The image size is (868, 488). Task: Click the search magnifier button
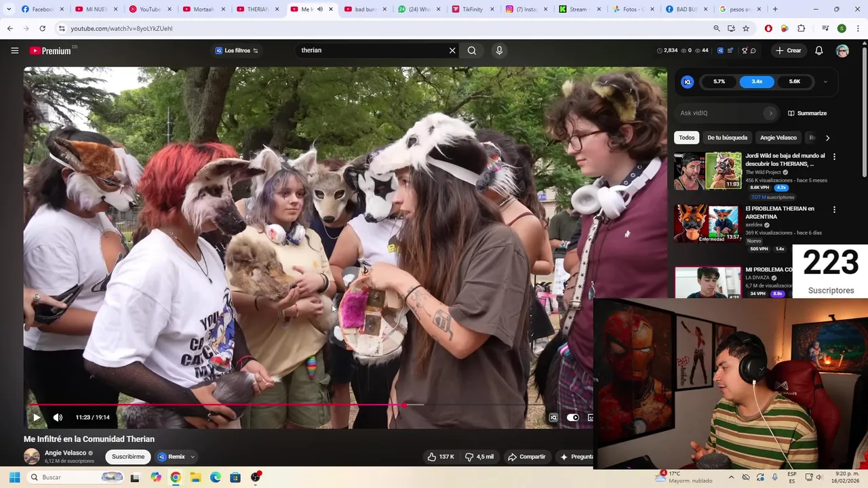pos(472,51)
